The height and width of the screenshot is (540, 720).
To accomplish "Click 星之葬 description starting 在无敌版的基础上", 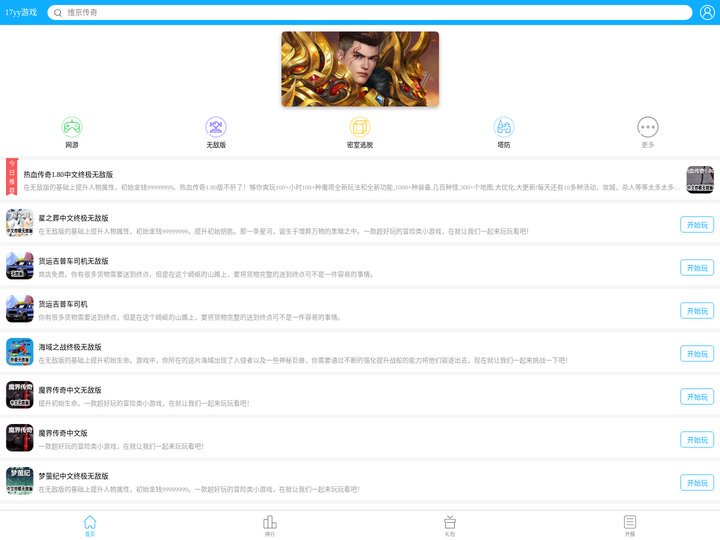I will pos(283,231).
